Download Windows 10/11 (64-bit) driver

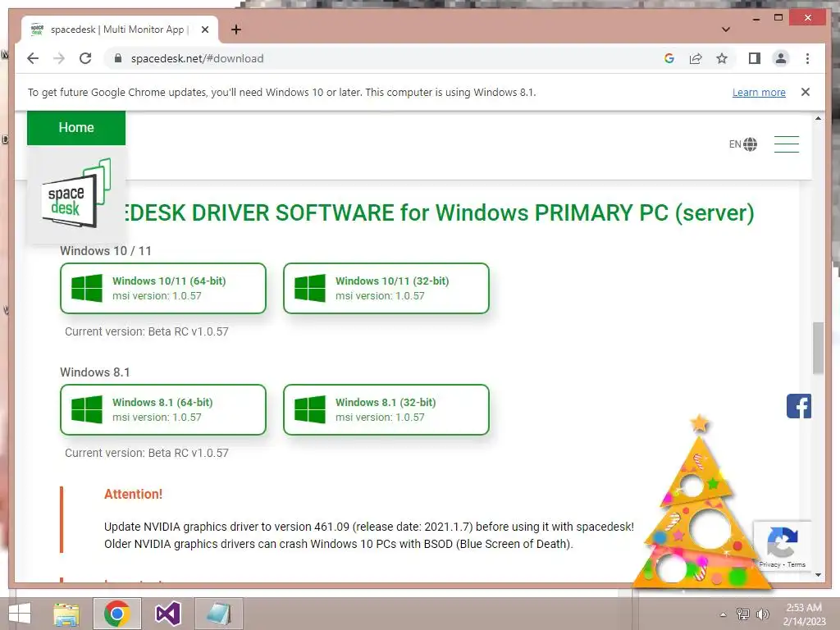163,288
